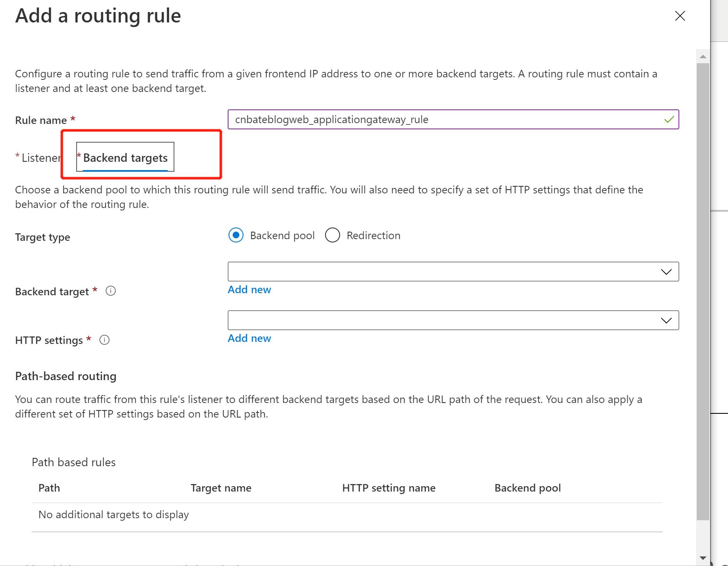
Task: Click Add new under HTTP settings
Action: coord(248,338)
